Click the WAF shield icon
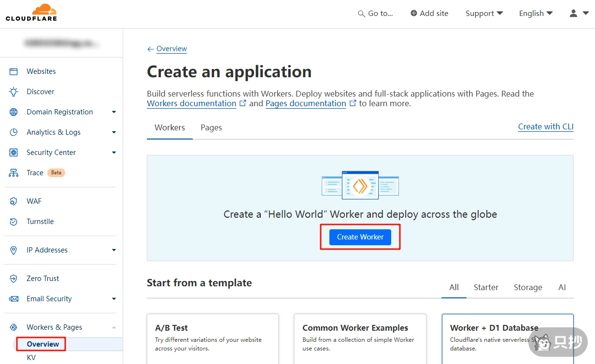595x364 pixels. point(14,201)
